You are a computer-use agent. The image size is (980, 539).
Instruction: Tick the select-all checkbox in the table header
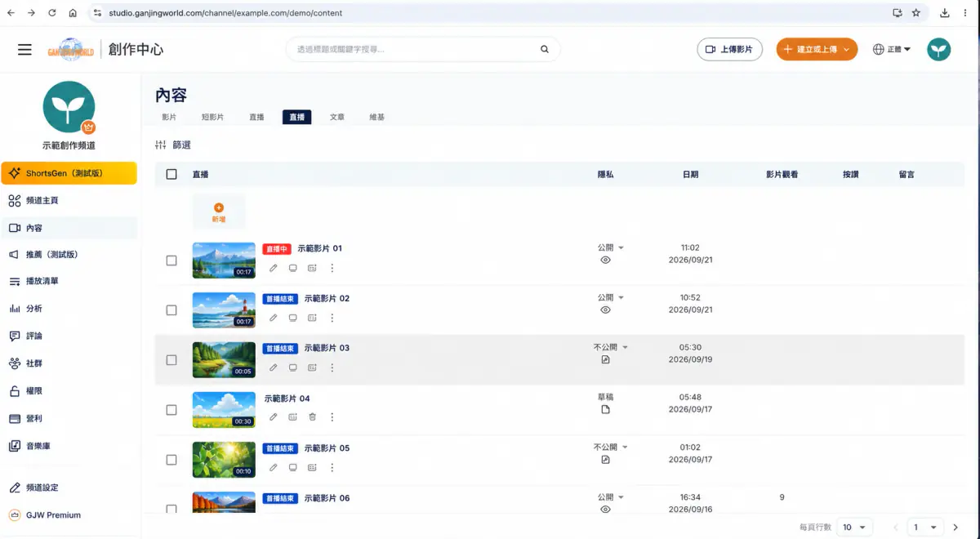171,174
